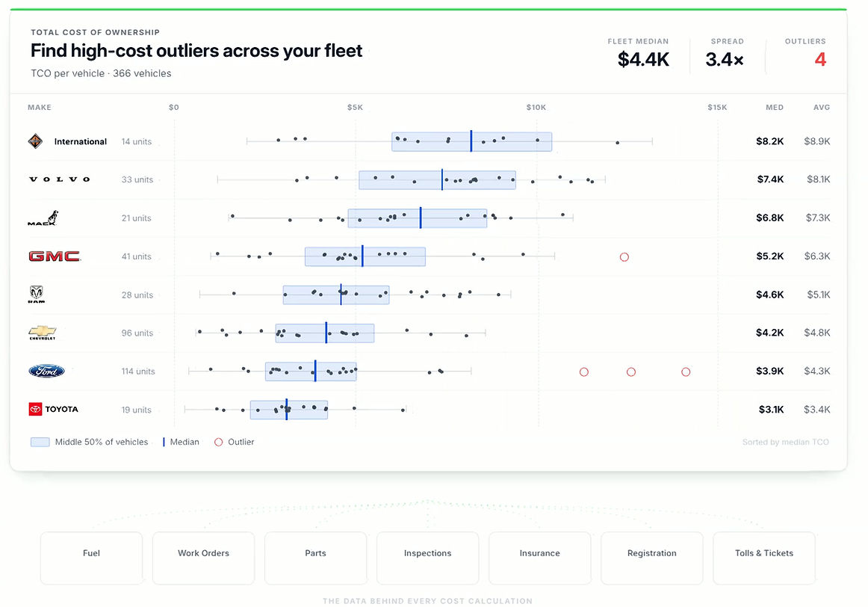
Task: Click the Outlier legend circle icon
Action: click(219, 442)
